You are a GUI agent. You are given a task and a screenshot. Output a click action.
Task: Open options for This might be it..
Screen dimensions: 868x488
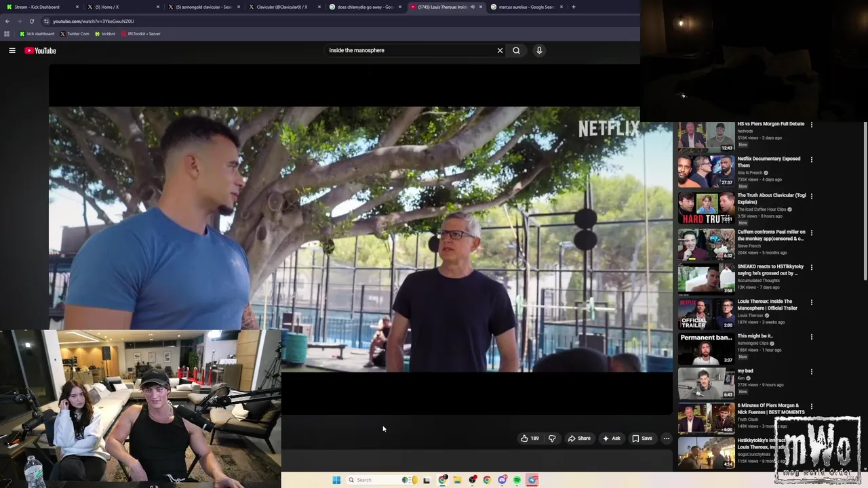coord(812,337)
